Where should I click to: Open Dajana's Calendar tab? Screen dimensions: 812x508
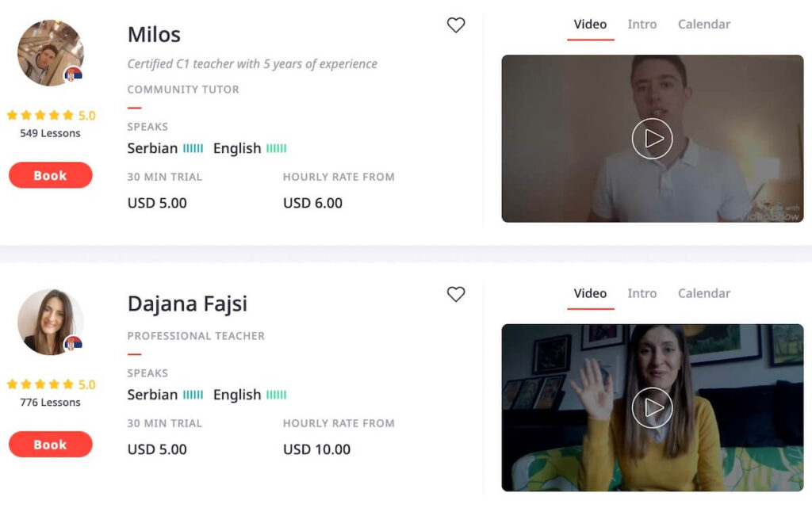click(704, 293)
